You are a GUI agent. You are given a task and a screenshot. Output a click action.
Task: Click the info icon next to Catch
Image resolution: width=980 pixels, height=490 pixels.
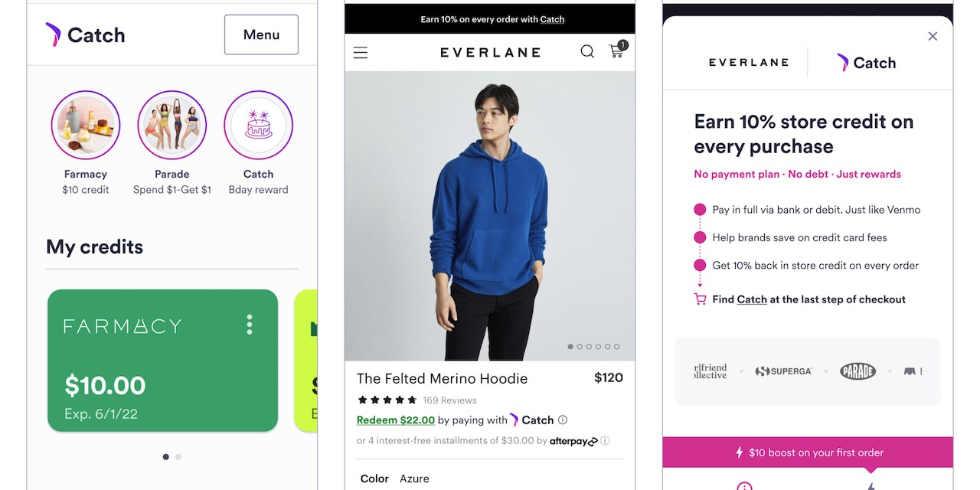pyautogui.click(x=563, y=420)
